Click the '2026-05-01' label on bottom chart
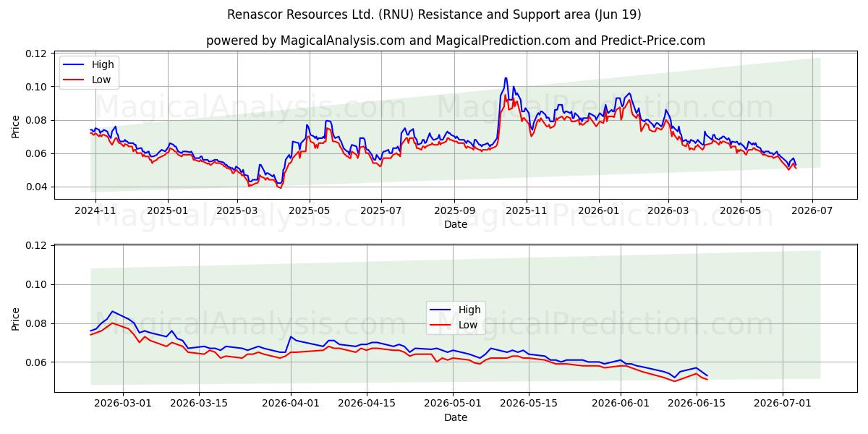This screenshot has height=434, width=868. tap(453, 404)
